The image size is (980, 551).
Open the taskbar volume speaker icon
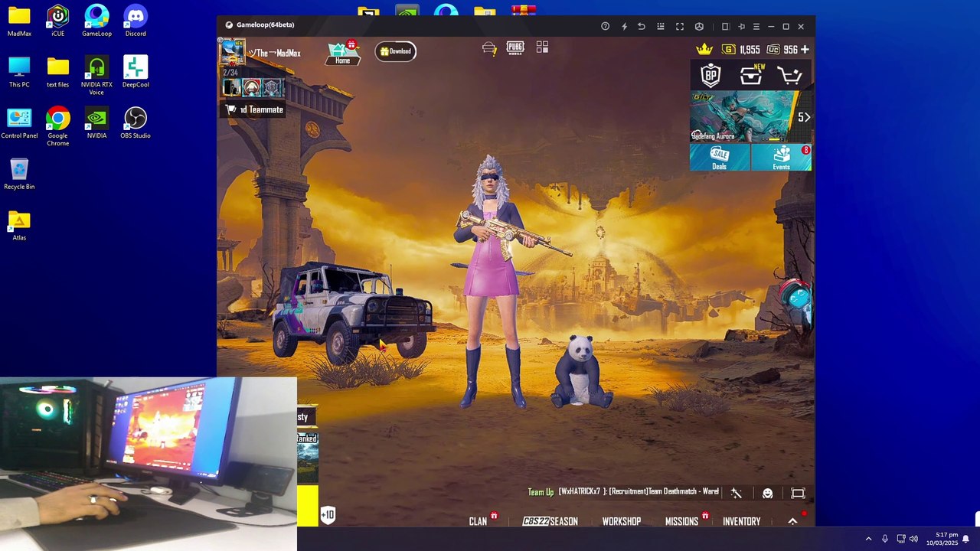click(x=914, y=539)
